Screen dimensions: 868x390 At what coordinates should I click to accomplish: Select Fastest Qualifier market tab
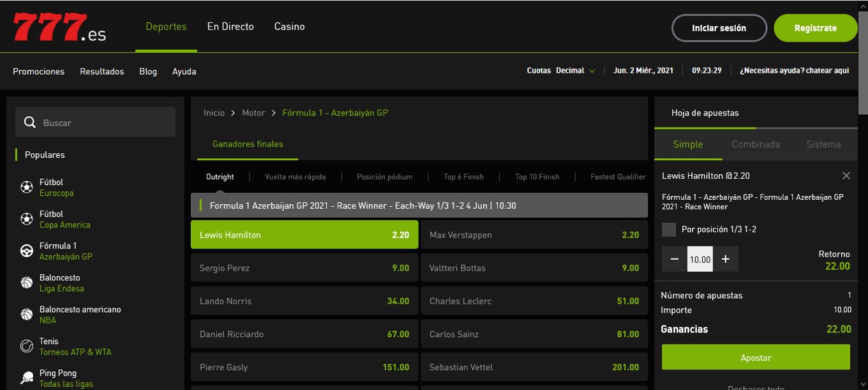618,177
